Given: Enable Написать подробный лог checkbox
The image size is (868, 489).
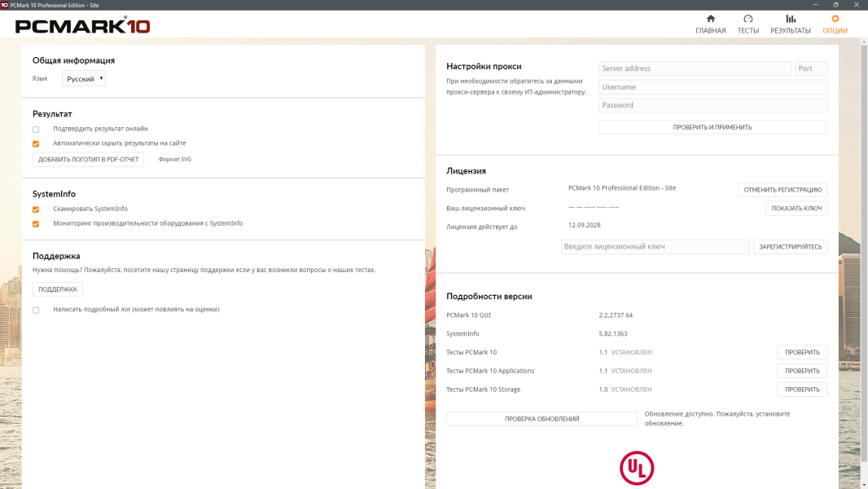Looking at the screenshot, I should pyautogui.click(x=36, y=311).
